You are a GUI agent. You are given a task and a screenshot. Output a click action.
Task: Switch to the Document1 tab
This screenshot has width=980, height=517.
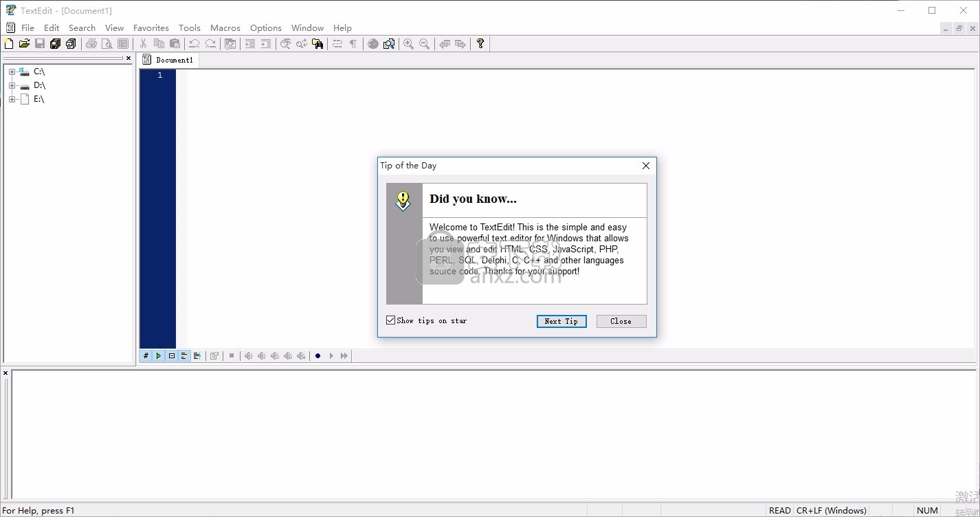[168, 60]
